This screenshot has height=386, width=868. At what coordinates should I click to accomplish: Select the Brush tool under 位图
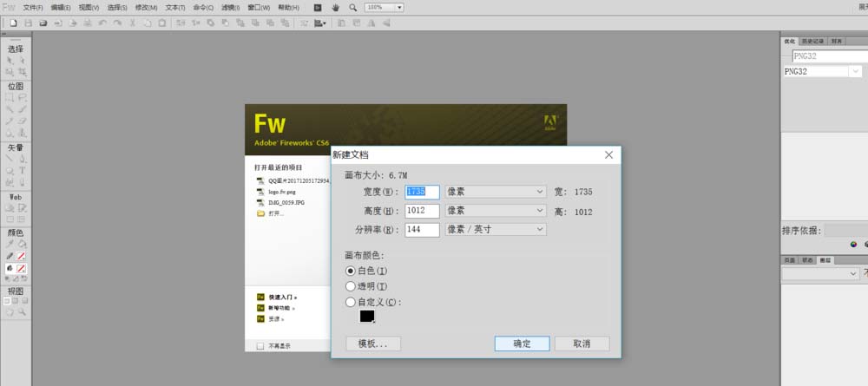pyautogui.click(x=23, y=109)
